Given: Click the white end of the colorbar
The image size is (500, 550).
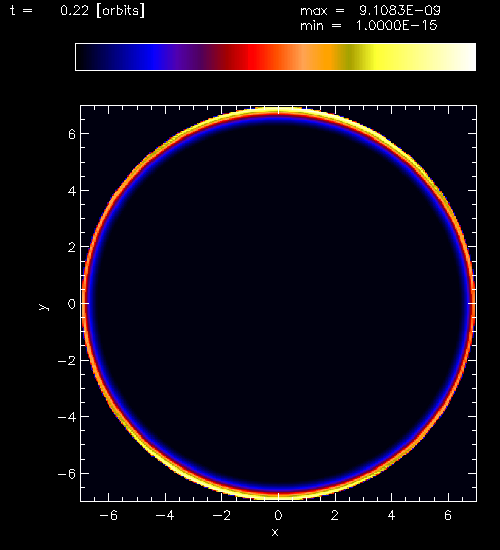Looking at the screenshot, I should [461, 57].
